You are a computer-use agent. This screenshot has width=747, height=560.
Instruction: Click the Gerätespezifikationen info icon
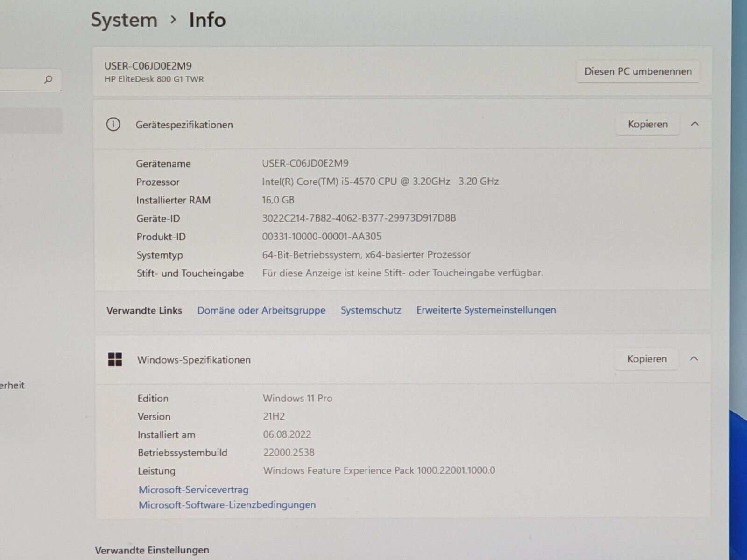[x=113, y=125]
